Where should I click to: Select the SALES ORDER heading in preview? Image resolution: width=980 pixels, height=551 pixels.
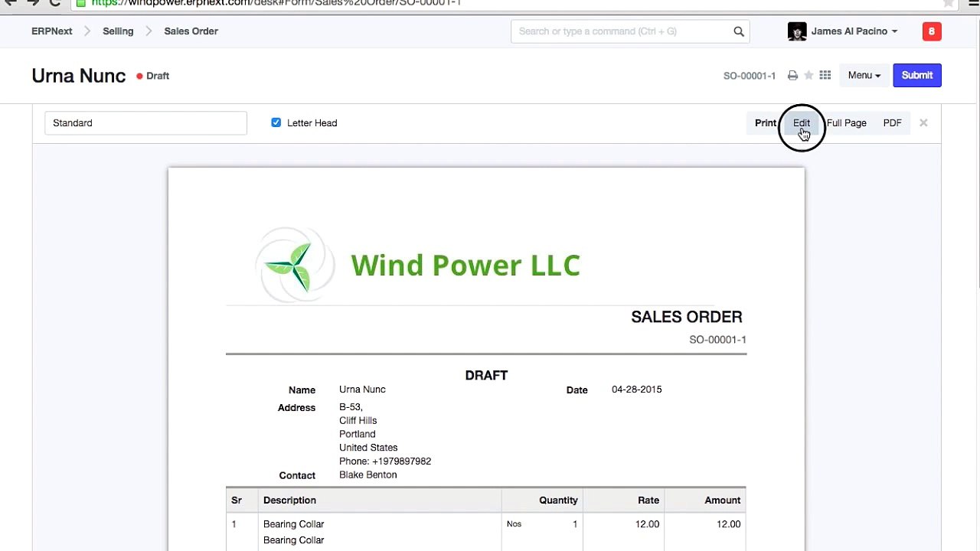click(x=687, y=317)
